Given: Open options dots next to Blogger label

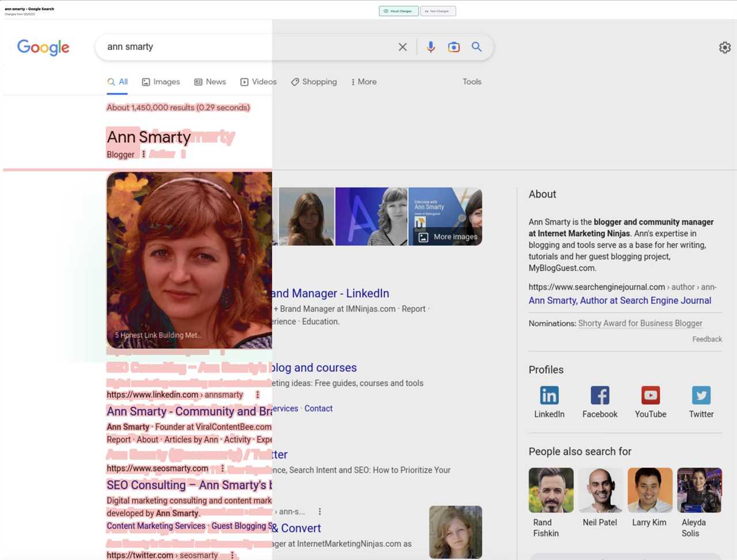Looking at the screenshot, I should point(143,154).
